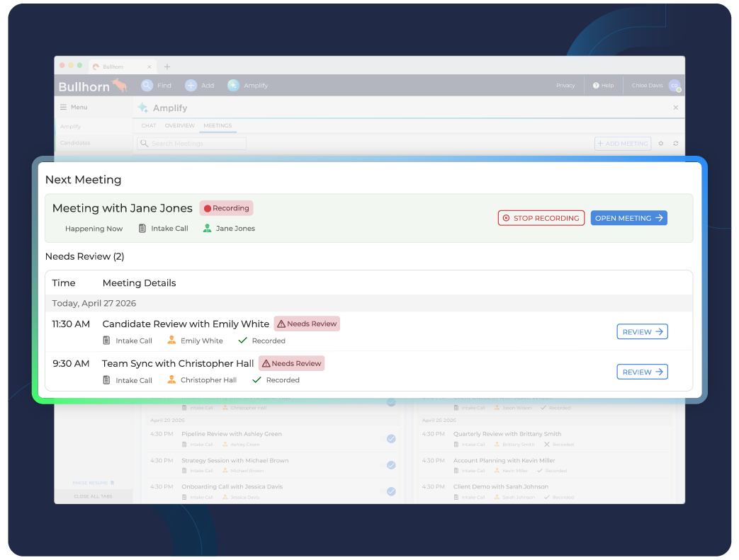Click Meeting with Jane Jones title
739x560 pixels.
122,208
